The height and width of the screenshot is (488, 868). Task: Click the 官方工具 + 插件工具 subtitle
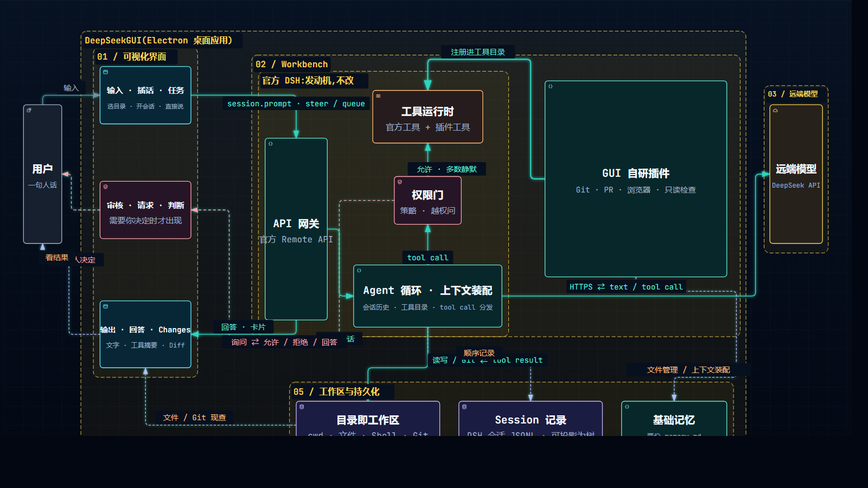[427, 127]
